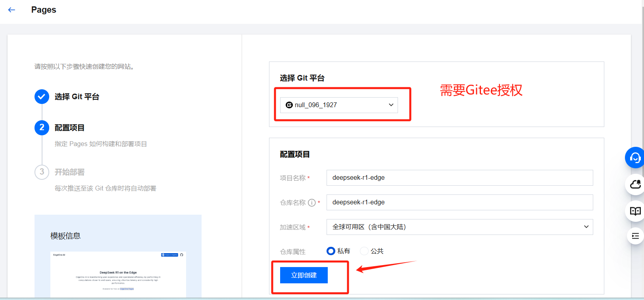The image size is (644, 300).
Task: Click the Pages page title
Action: point(44,10)
